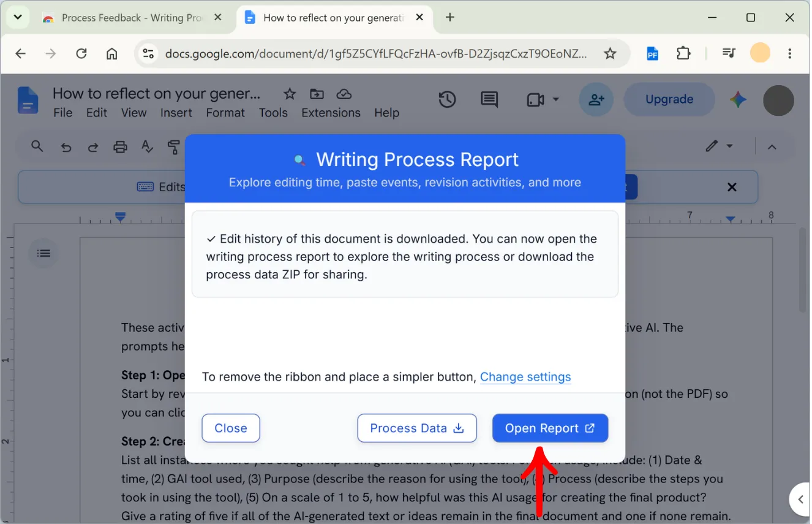
Task: Open the Tools menu
Action: tap(273, 113)
